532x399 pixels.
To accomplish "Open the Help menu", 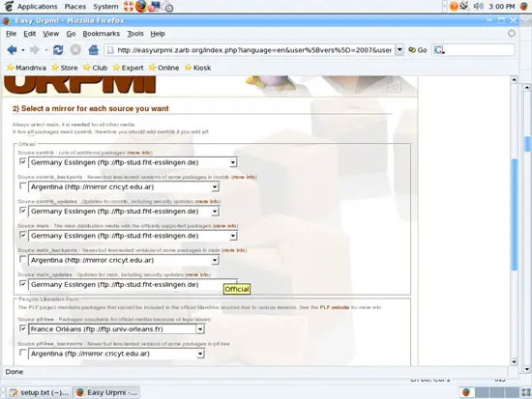I will (158, 34).
